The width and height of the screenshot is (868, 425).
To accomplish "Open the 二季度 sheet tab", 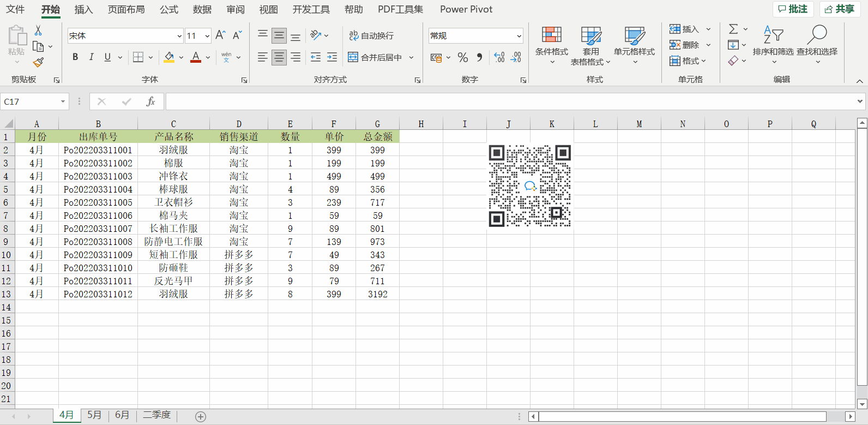I will tap(156, 415).
